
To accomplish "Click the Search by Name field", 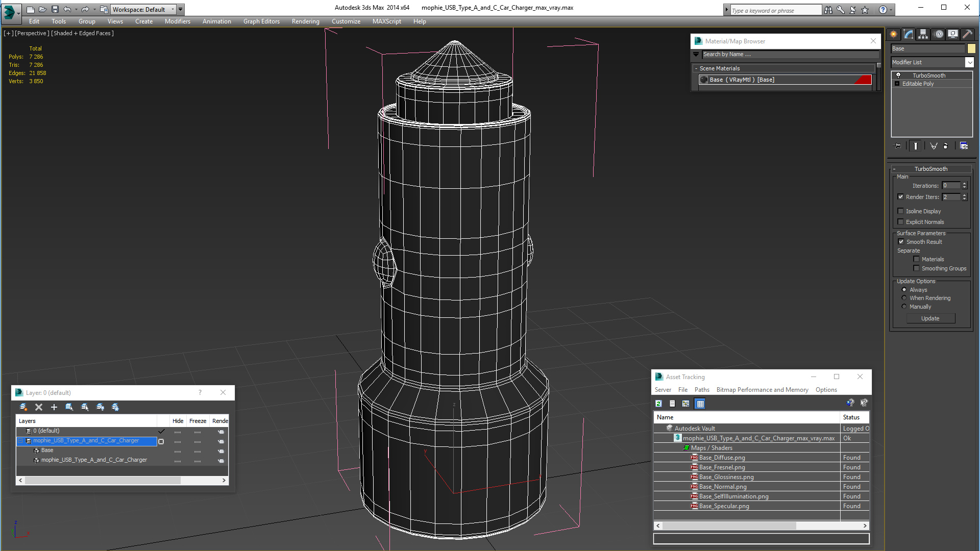I will click(x=790, y=54).
